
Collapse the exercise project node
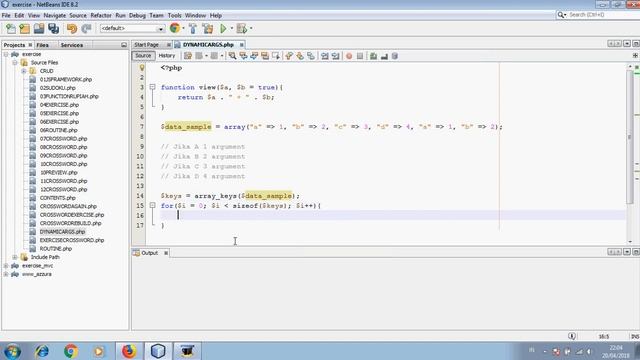[x=6, y=54]
